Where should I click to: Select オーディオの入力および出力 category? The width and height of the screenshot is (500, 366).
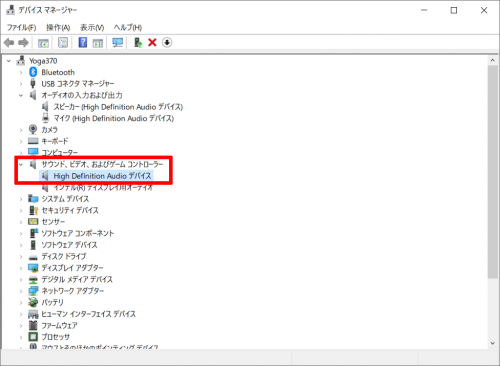tap(82, 95)
